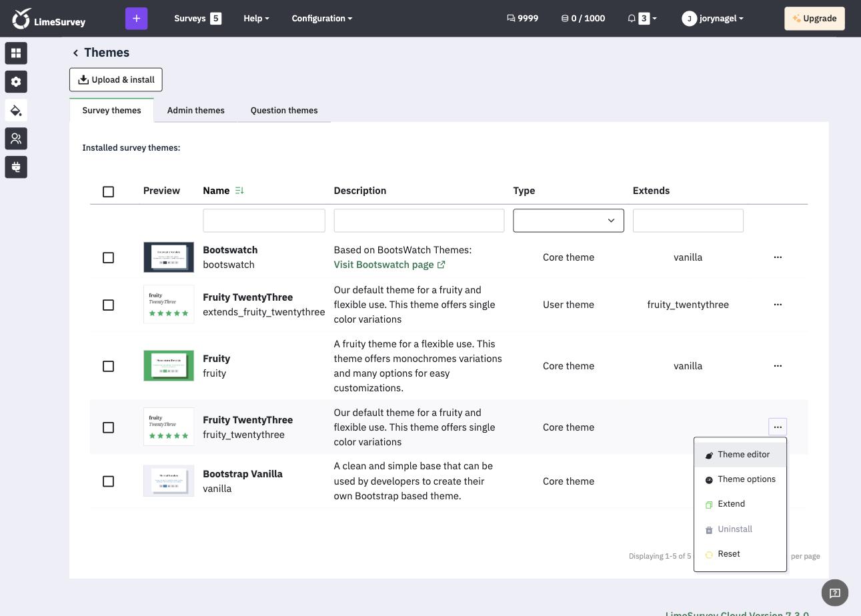Open actions menu for Fruity row
The height and width of the screenshot is (616, 861).
tap(778, 366)
